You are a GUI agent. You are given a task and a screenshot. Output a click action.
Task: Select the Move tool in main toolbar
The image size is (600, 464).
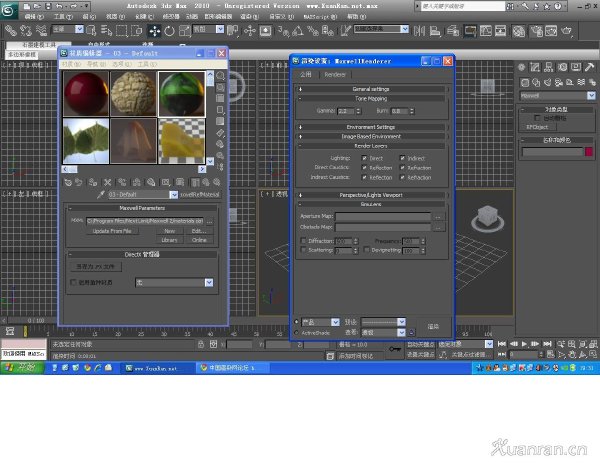coord(155,31)
